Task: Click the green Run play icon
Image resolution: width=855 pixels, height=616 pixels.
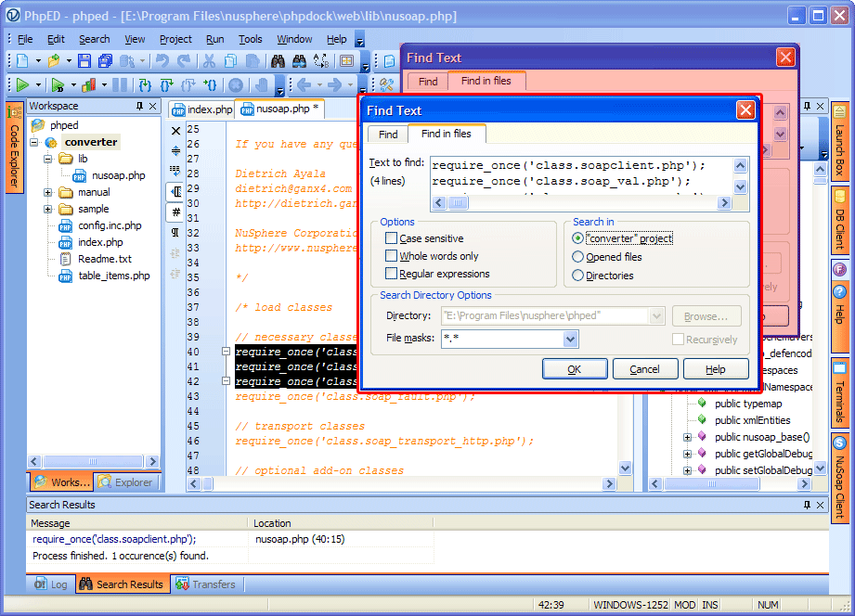Action: tap(22, 84)
